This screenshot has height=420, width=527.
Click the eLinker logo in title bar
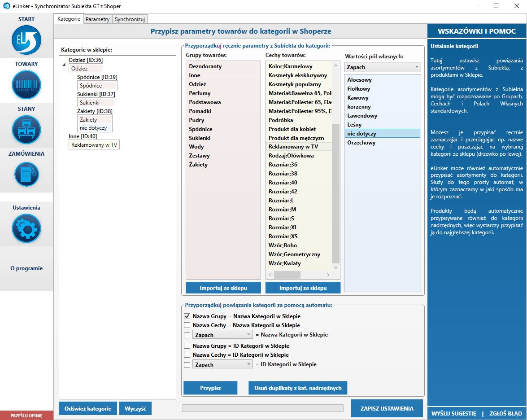pyautogui.click(x=6, y=6)
